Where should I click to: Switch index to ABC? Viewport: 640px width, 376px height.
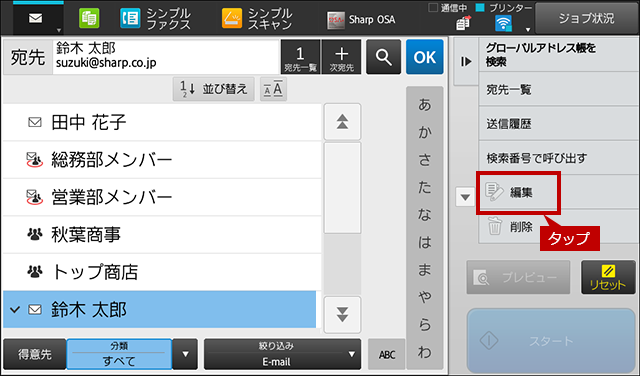(387, 354)
